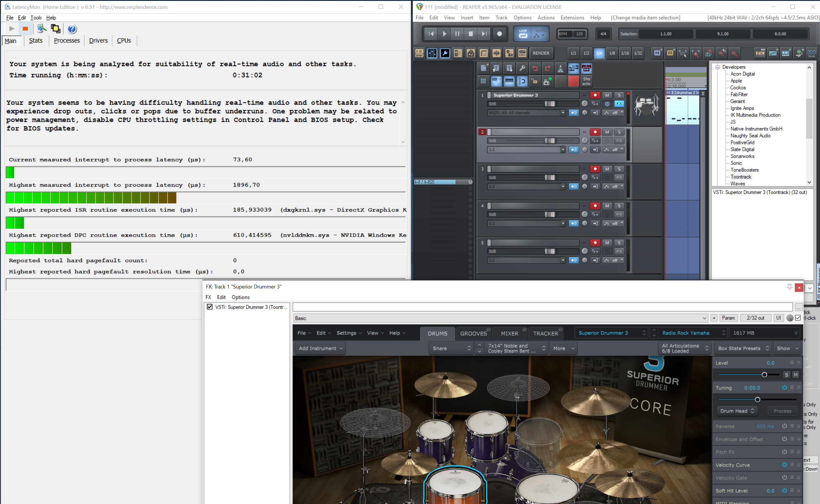820x504 pixels.
Task: Click the undo arrow icon in REAPER toolbar
Action: (x=535, y=68)
